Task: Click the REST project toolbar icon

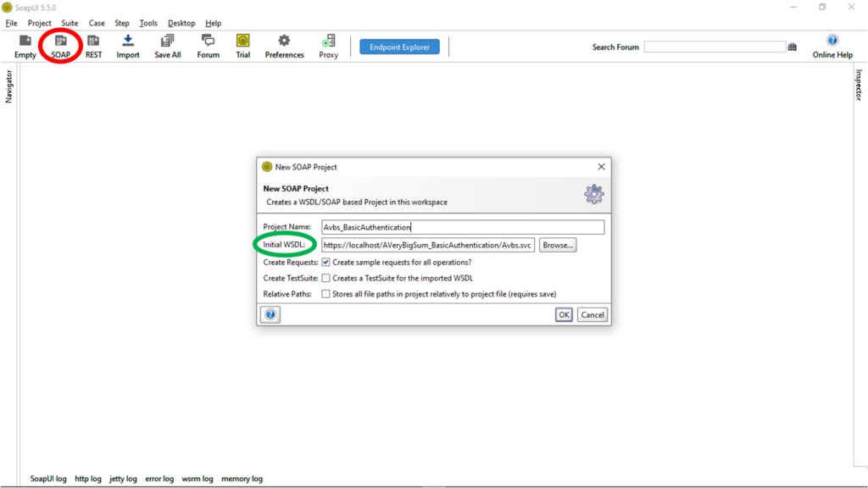Action: [93, 41]
